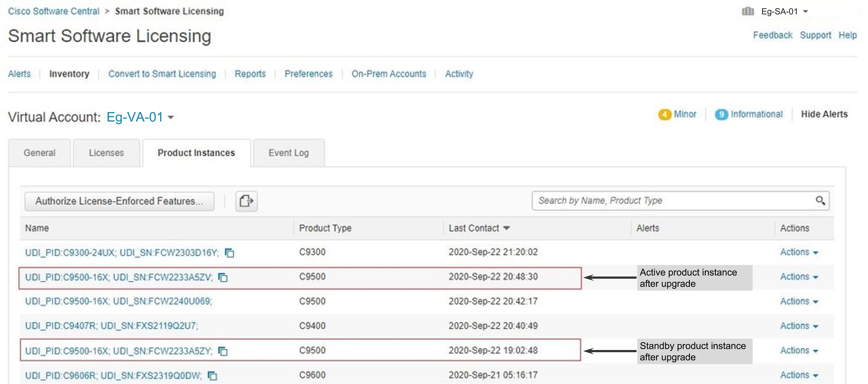Switch to the Licenses tab
This screenshot has width=868, height=384.
coord(106,153)
